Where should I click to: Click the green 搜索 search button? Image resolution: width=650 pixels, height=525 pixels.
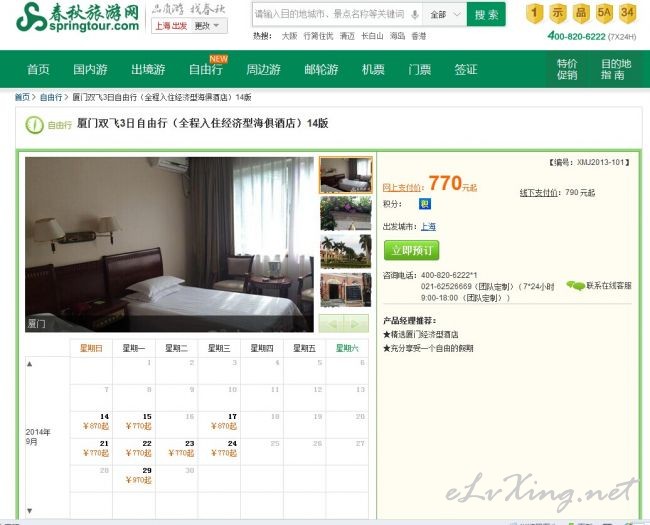pos(486,15)
